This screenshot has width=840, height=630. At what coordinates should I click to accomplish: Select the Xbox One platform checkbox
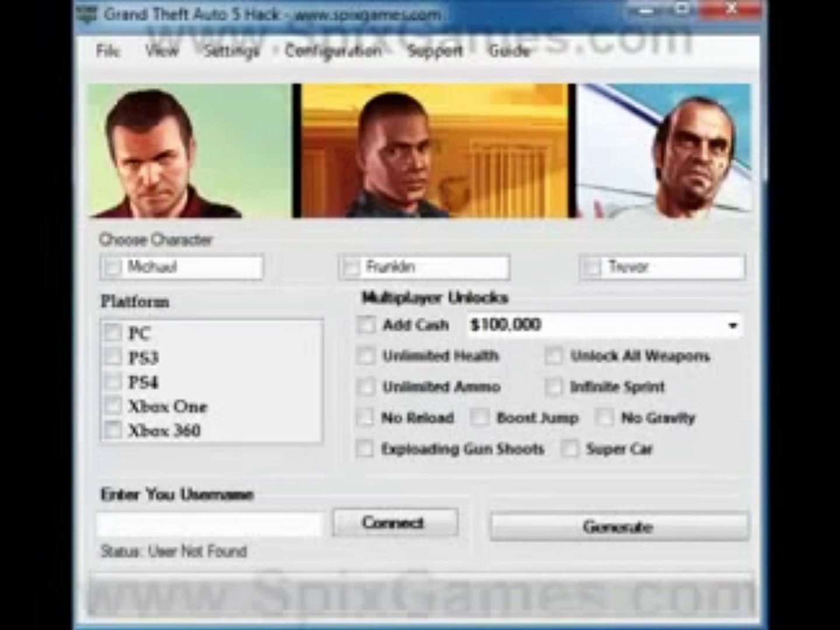tap(112, 406)
